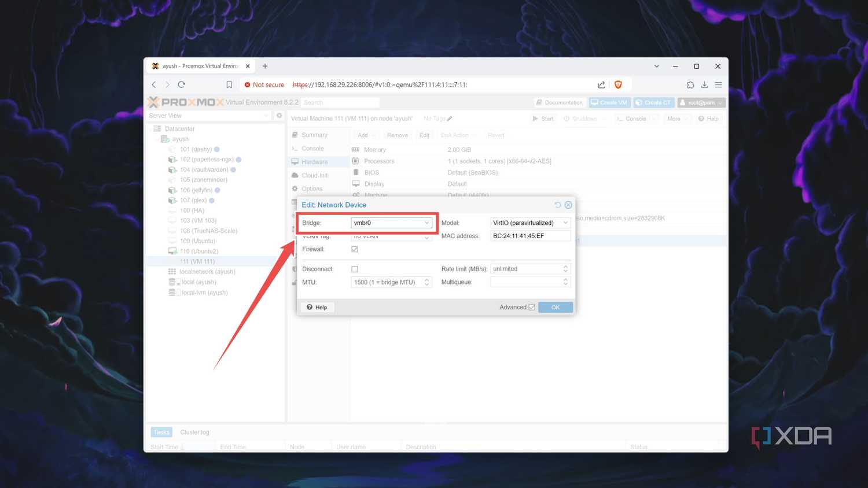Select node ayush in the tree
Viewport: 868px width, 488px height.
(x=180, y=139)
